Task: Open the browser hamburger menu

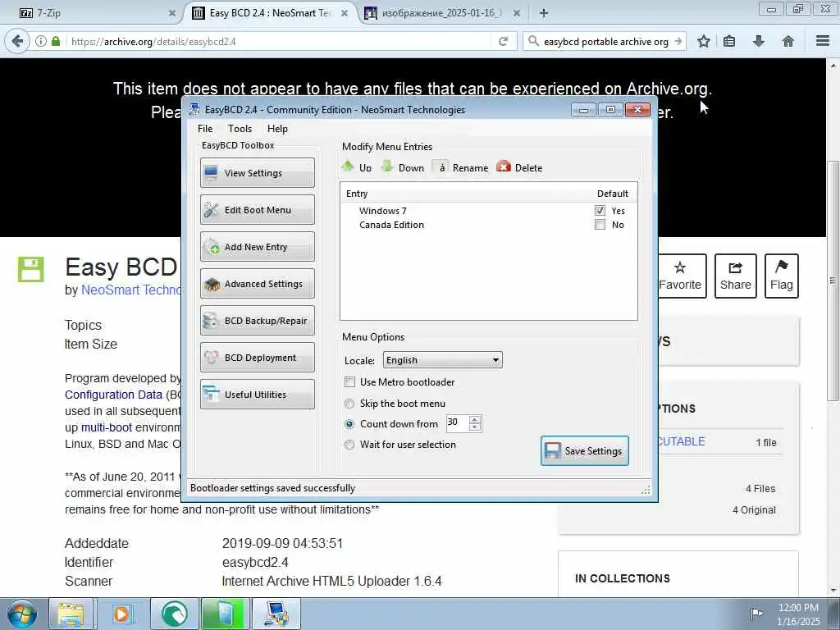Action: click(x=823, y=41)
